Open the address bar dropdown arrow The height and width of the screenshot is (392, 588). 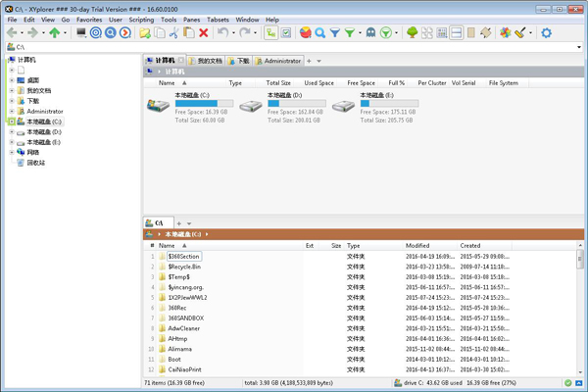579,47
